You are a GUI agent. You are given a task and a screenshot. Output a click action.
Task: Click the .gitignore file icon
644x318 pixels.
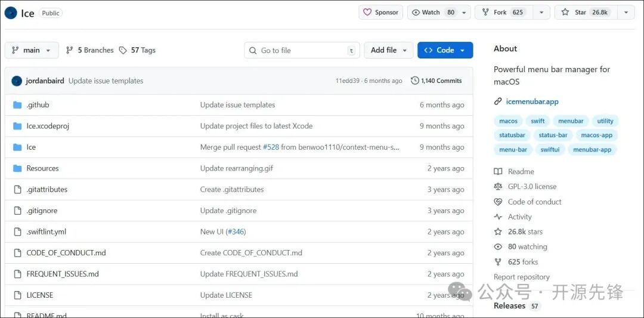pos(17,211)
